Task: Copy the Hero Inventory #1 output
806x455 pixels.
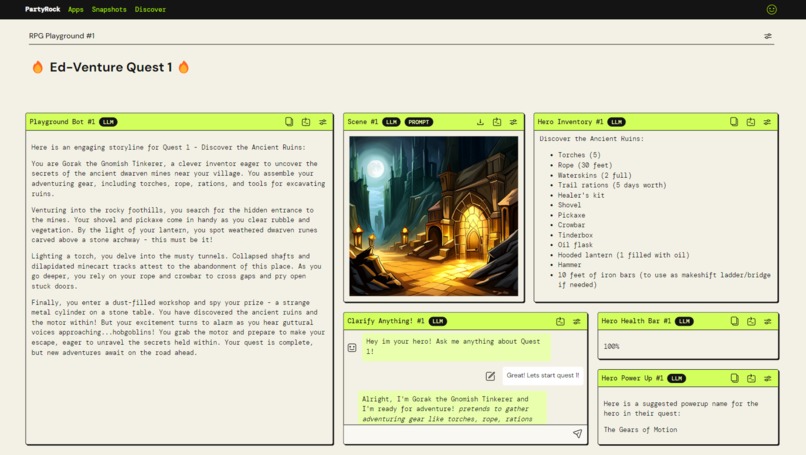Action: 734,122
